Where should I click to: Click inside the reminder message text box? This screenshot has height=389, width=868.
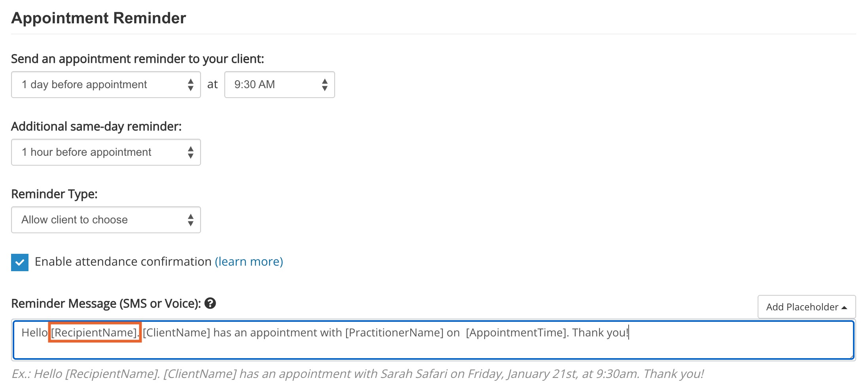(x=434, y=340)
